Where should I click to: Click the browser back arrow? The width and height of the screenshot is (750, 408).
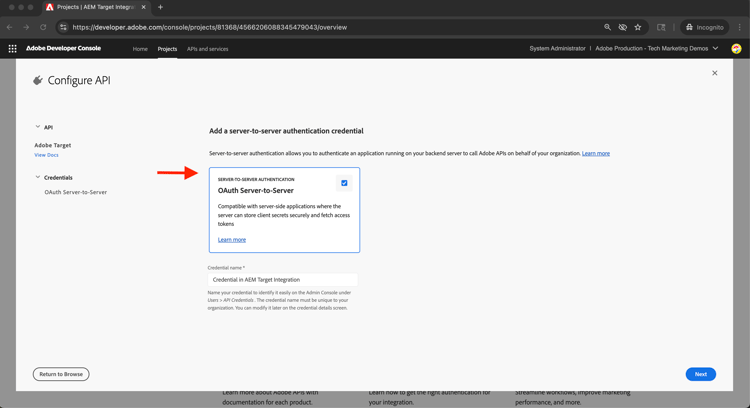tap(10, 27)
